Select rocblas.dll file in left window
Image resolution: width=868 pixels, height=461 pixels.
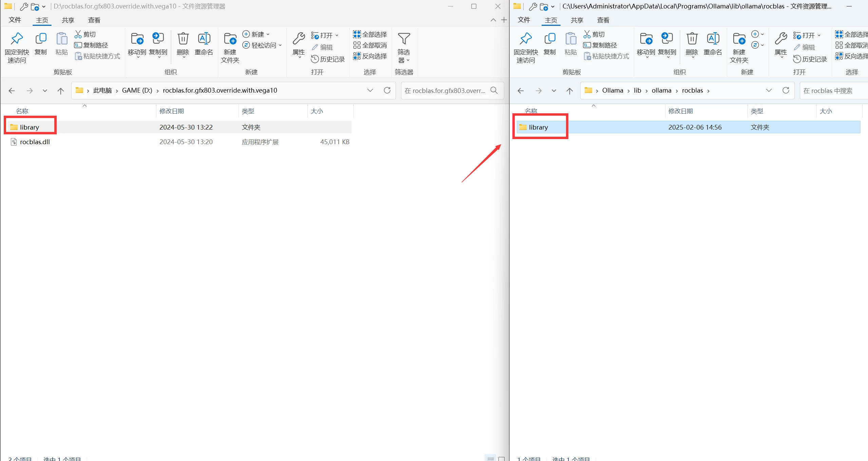point(35,142)
